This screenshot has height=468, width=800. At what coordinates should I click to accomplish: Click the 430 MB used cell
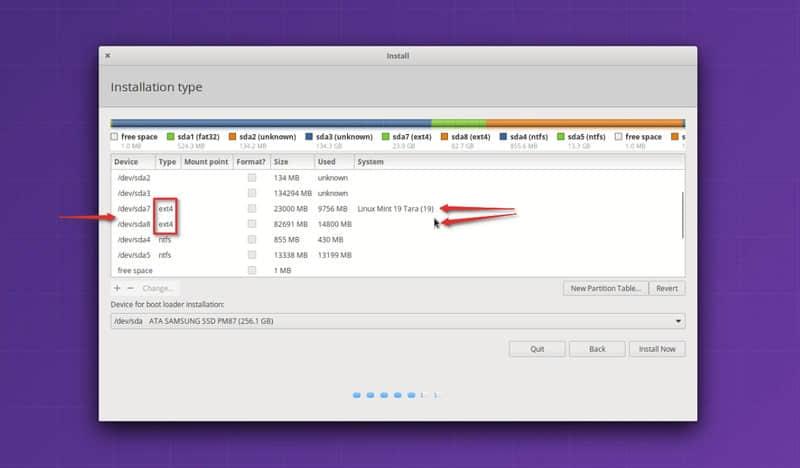click(x=330, y=239)
